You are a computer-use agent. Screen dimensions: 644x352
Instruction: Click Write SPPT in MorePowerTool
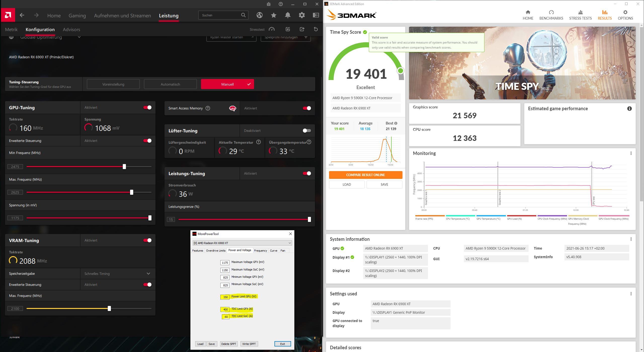[249, 344]
